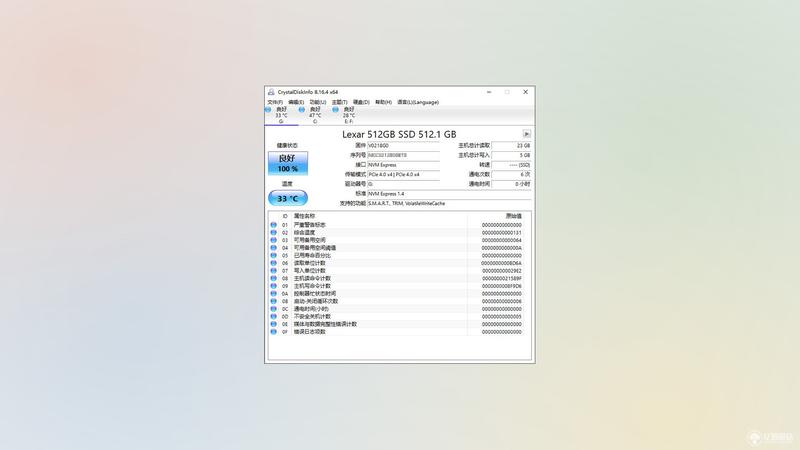Click status icon for attribute 0B 启动-关闭循环次数
The image size is (800, 450).
click(273, 302)
